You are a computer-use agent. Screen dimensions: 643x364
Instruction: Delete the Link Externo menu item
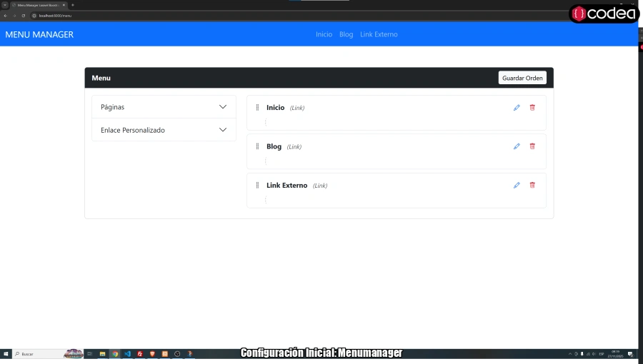point(532,186)
